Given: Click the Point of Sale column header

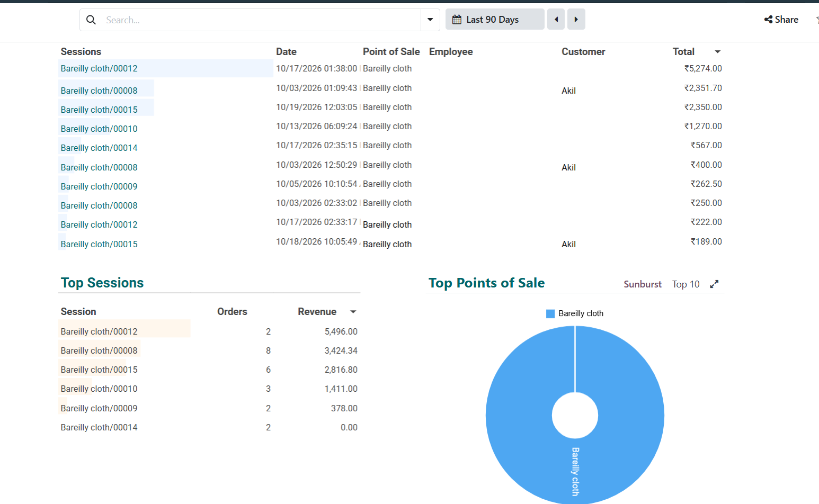Looking at the screenshot, I should tap(391, 52).
